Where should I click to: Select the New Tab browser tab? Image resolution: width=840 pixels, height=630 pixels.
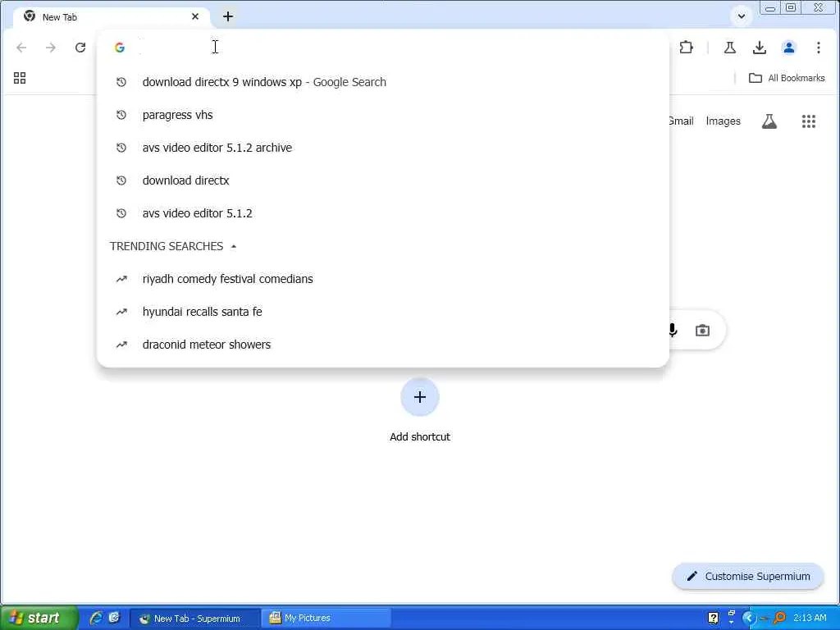coord(112,16)
